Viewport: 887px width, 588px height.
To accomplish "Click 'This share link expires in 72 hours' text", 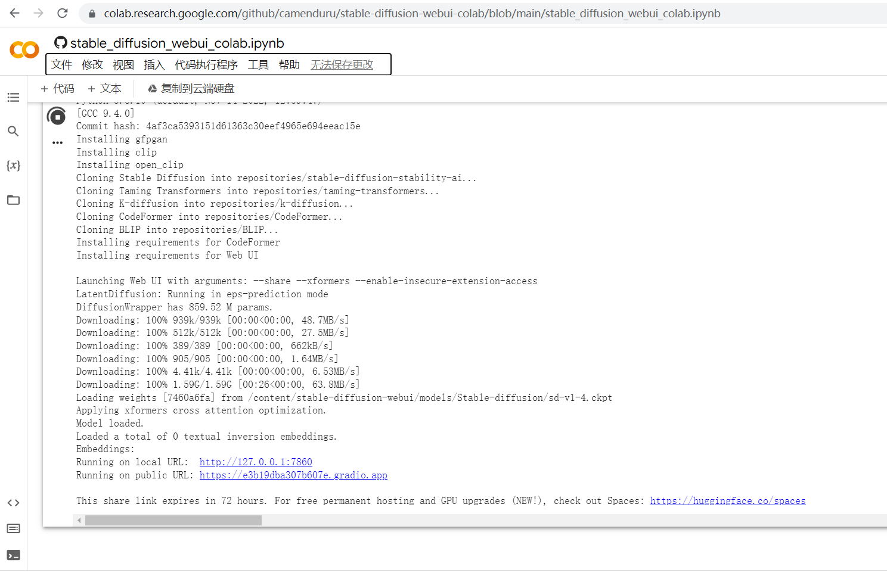I will (171, 501).
